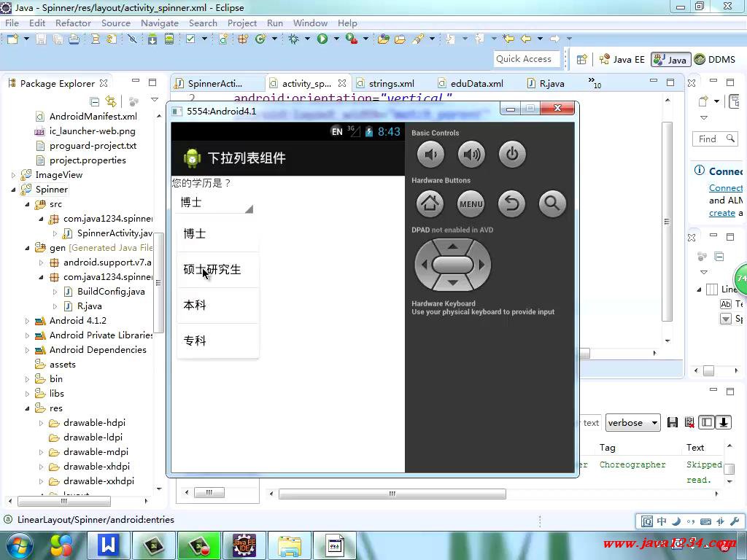The width and height of the screenshot is (747, 560).
Task: Open the Android Virtual Device Manager icon
Action: coord(169,39)
